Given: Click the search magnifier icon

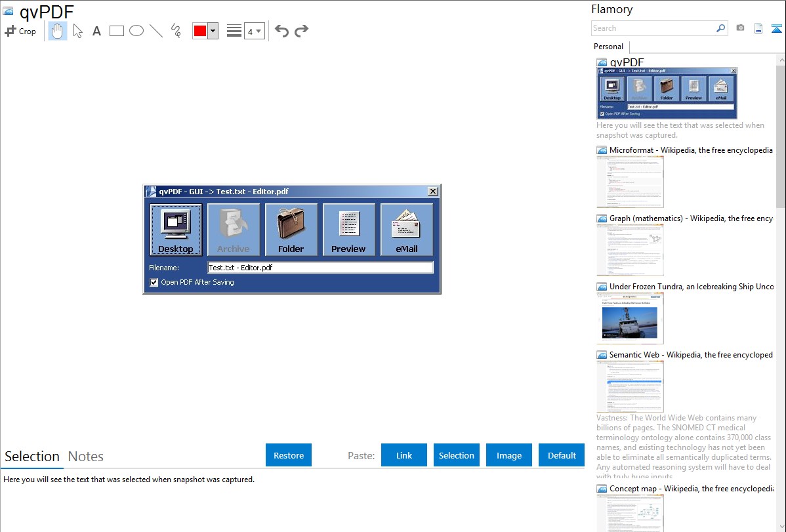Looking at the screenshot, I should [721, 28].
